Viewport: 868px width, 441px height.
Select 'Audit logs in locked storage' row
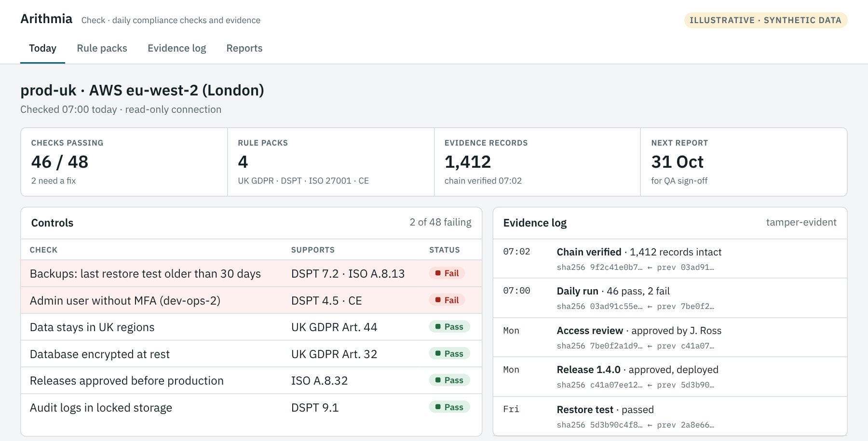coord(251,408)
